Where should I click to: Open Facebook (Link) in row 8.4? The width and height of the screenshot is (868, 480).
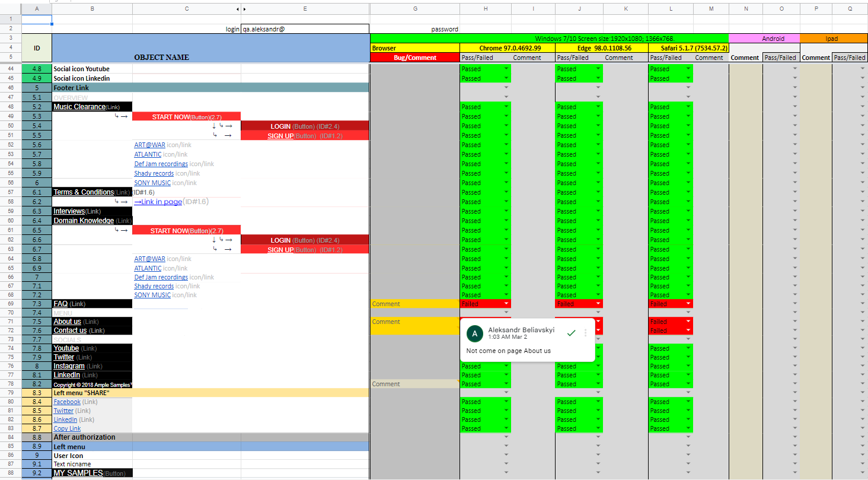pos(67,402)
